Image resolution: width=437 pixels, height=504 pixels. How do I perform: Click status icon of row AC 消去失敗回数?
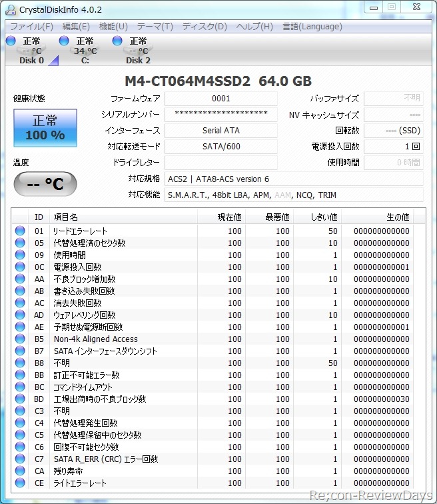pyautogui.click(x=20, y=303)
